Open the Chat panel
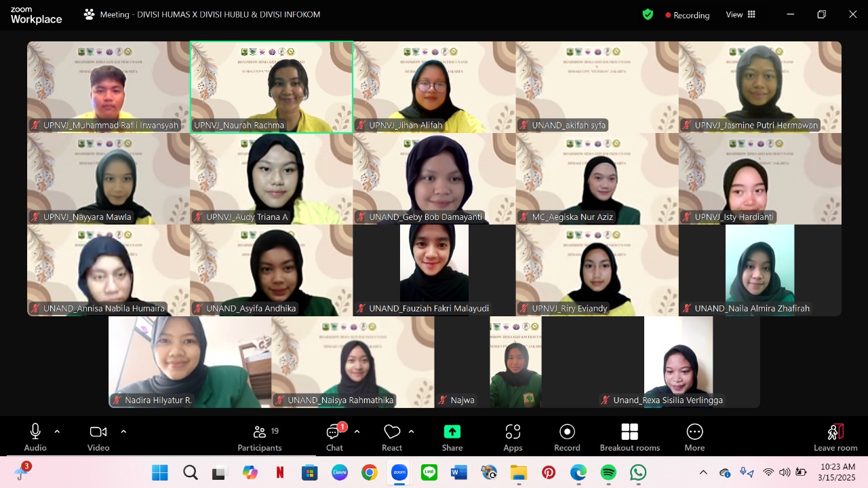Screen dimensions: 868x488 point(334,437)
